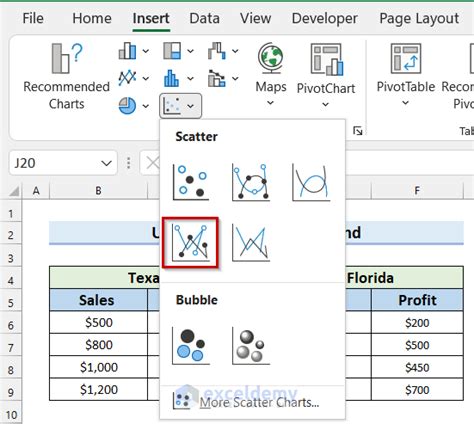474x424 pixels.
Task: Open Recommended Charts
Action: [x=66, y=77]
